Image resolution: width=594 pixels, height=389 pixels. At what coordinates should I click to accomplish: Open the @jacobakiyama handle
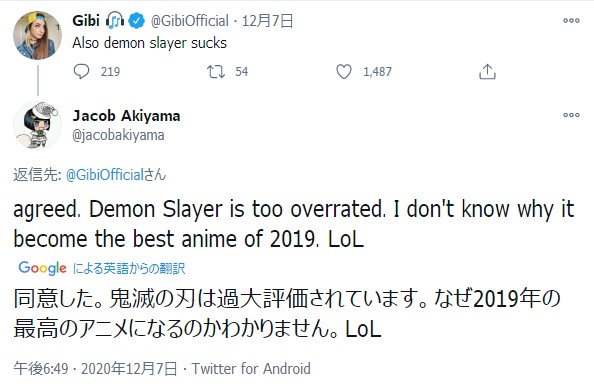118,135
